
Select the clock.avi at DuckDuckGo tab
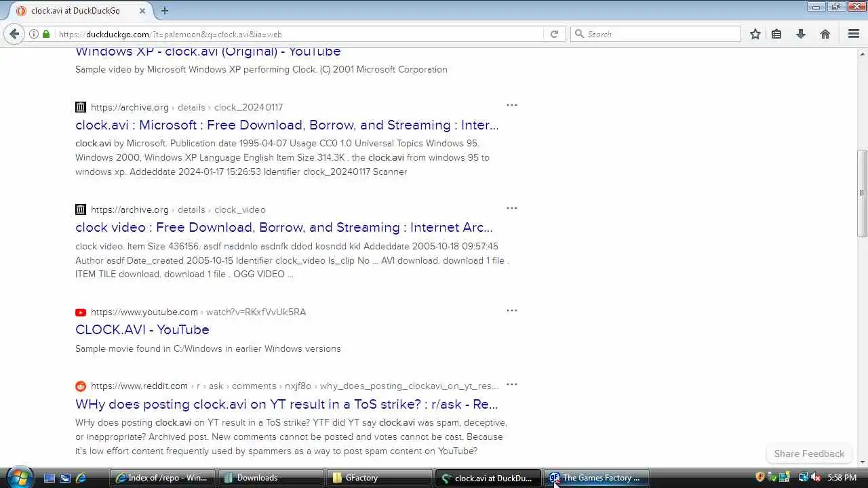tap(81, 11)
